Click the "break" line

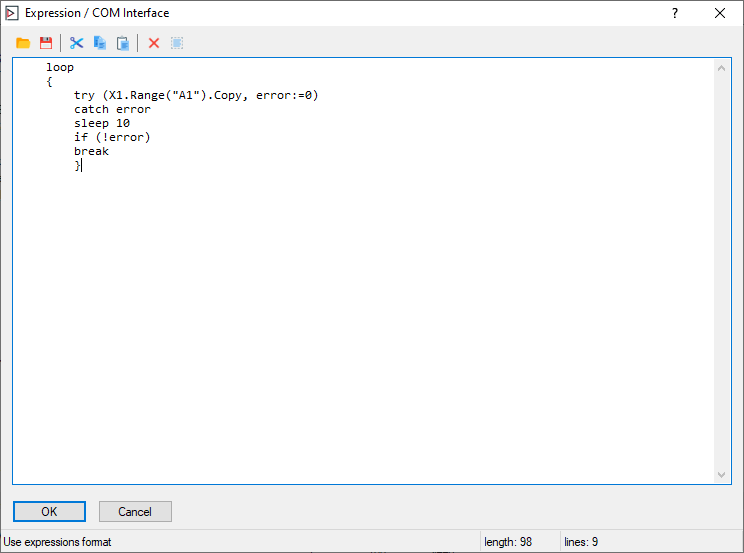point(91,151)
